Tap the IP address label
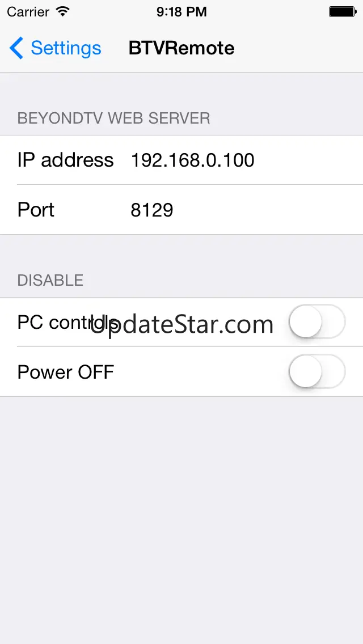Viewport: 363px width, 644px height. tap(65, 160)
